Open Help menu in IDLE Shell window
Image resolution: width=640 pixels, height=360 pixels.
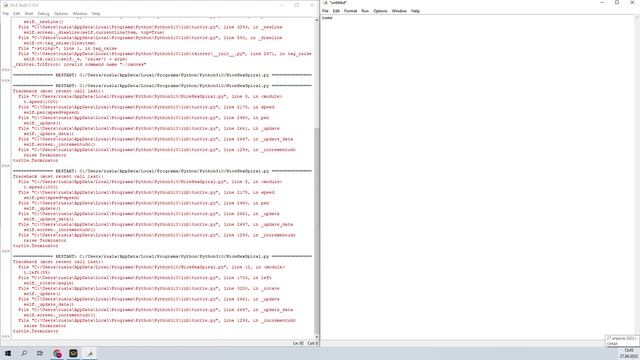(96, 13)
